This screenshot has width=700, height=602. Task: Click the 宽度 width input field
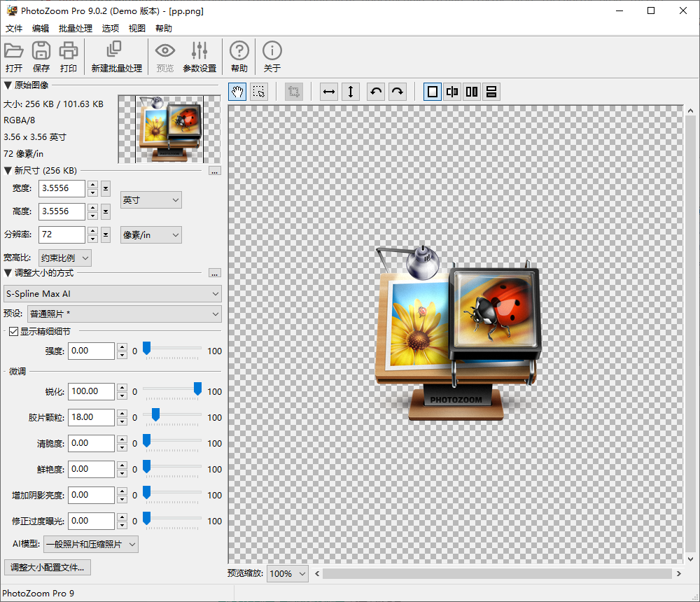[x=62, y=188]
